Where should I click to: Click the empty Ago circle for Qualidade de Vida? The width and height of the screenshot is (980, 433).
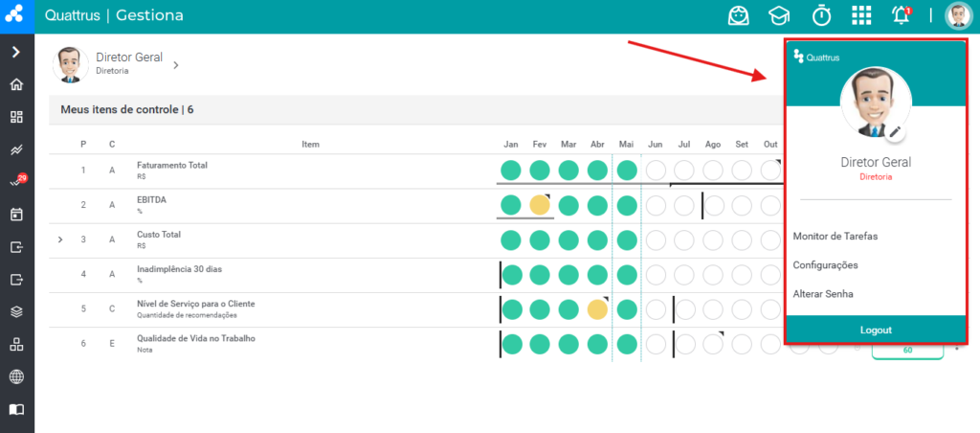[x=713, y=344]
